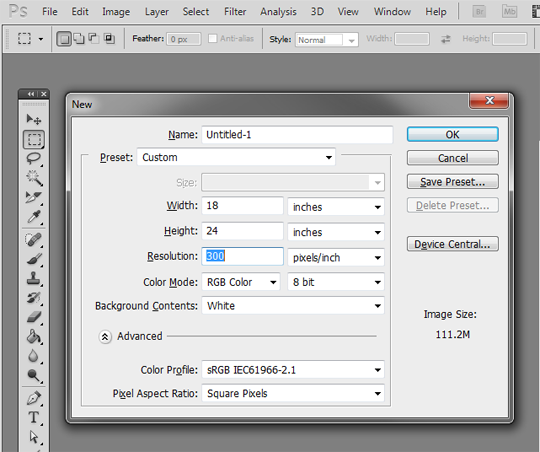This screenshot has height=452, width=540.
Task: Select the Type tool
Action: coord(34,417)
